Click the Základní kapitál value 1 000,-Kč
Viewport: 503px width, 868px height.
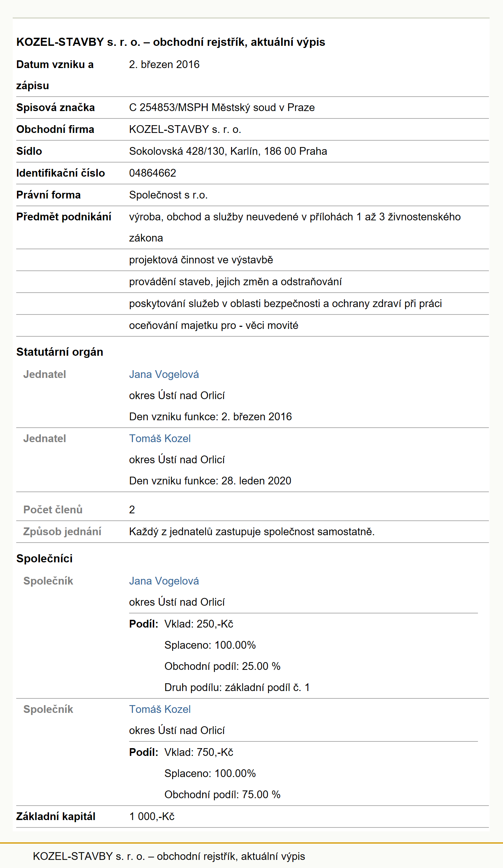(152, 816)
